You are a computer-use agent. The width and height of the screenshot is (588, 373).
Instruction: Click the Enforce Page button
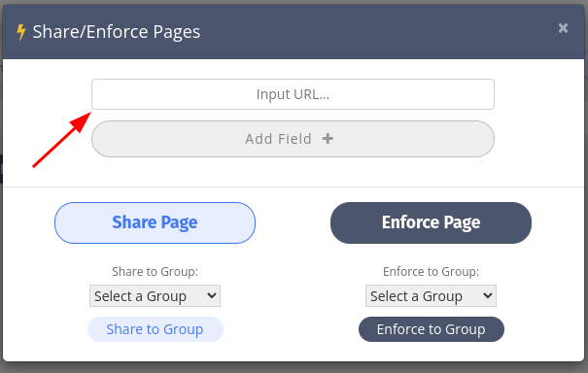click(x=431, y=222)
